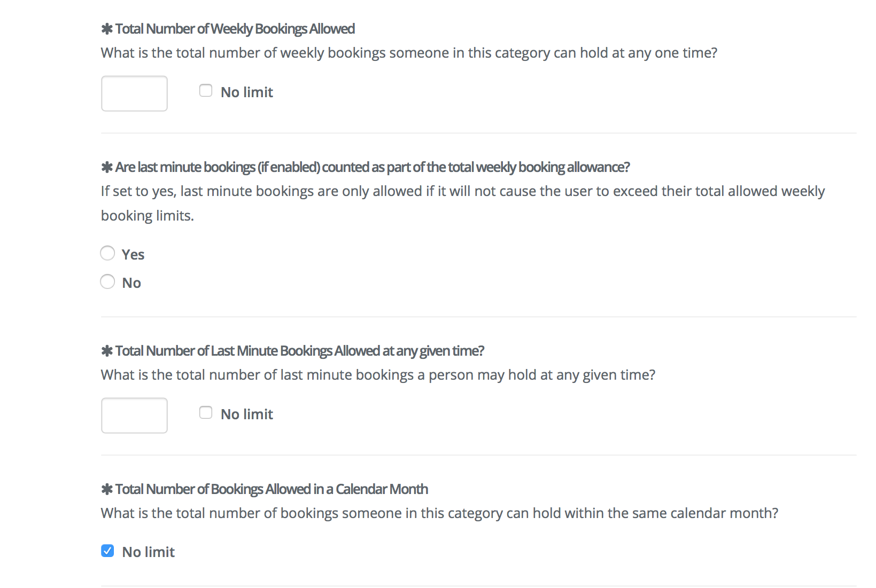Screen dimensions: 876x588
Task: Click the asterisk icon before Weekly Bookings Allowed heading
Action: (x=107, y=29)
